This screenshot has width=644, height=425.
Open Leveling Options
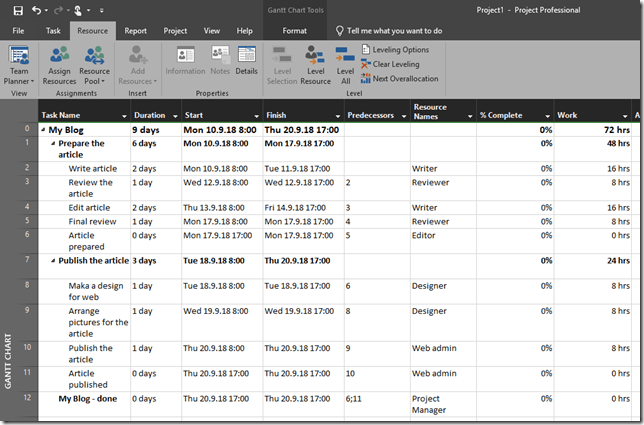point(400,49)
